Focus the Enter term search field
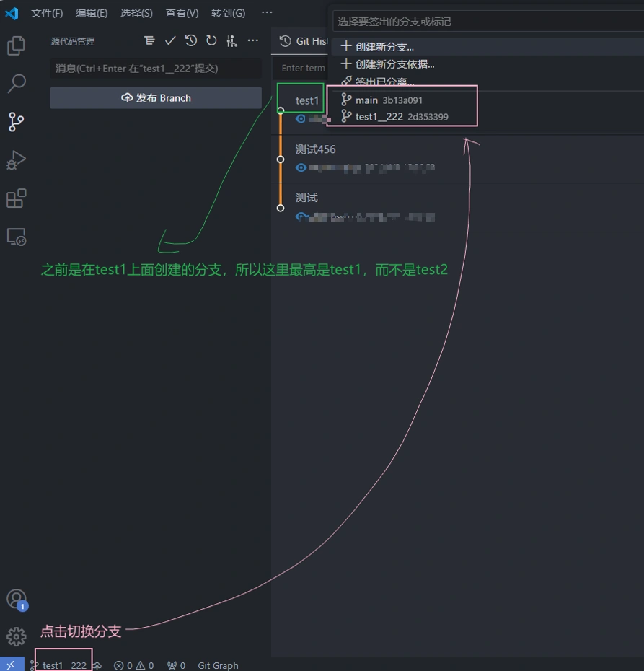Screen dimensions: 644x671 pyautogui.click(x=300, y=68)
